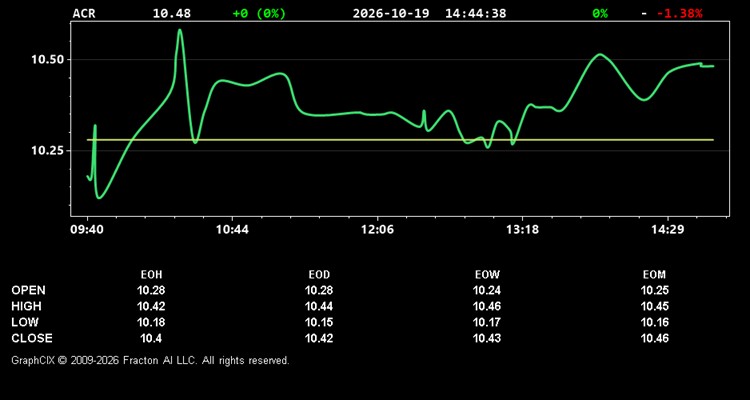Click the ACR ticker symbol
This screenshot has width=750, height=400.
tap(84, 13)
